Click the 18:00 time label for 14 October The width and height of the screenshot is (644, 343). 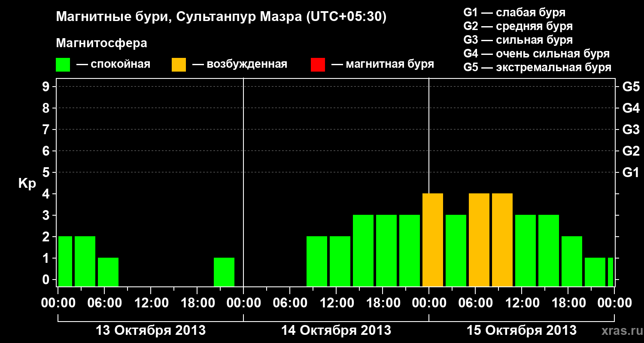point(383,303)
